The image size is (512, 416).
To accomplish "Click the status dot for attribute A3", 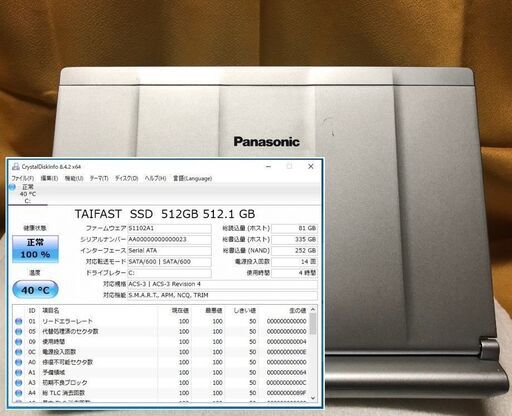I will coord(19,383).
